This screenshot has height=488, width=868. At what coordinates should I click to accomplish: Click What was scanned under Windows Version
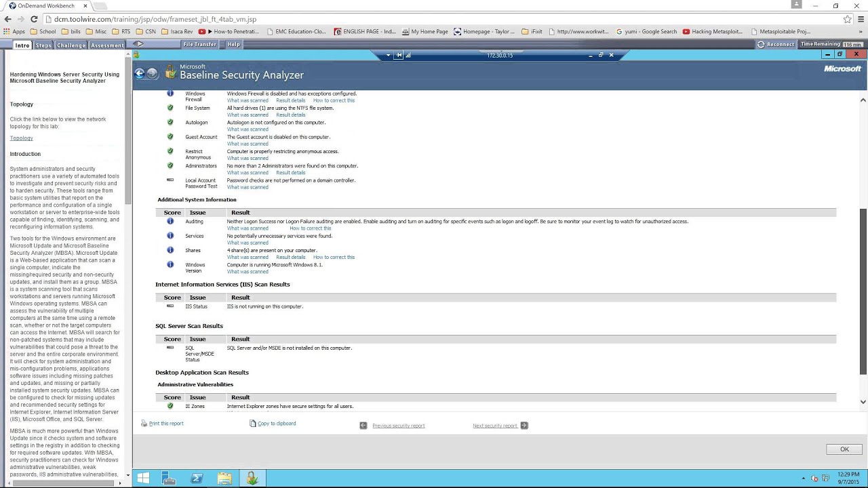[x=248, y=272]
